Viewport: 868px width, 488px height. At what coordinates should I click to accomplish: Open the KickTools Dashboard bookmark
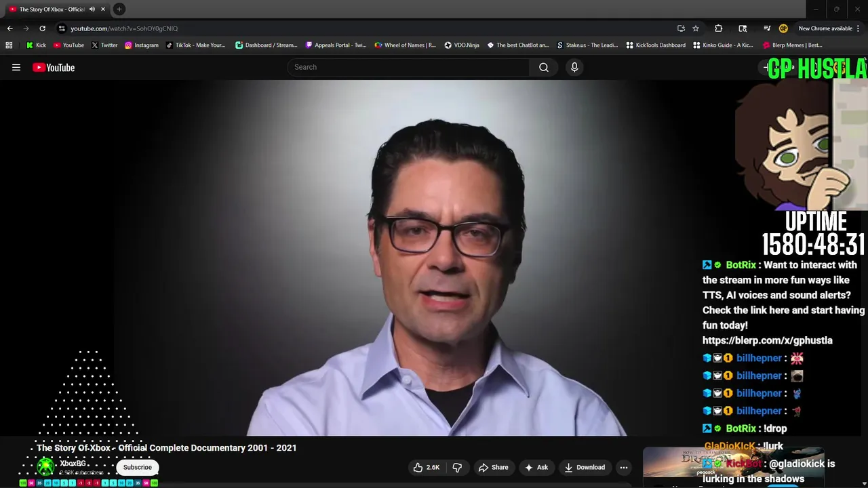pyautogui.click(x=656, y=45)
